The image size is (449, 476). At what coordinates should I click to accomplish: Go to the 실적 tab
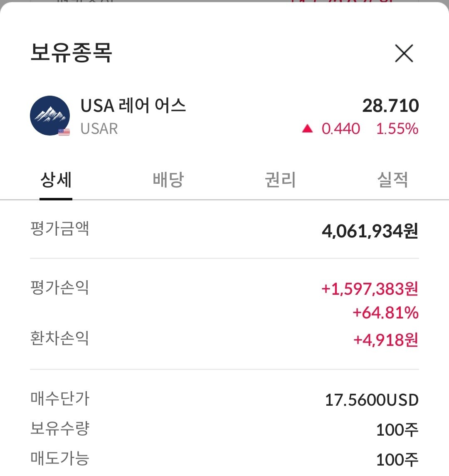point(392,180)
